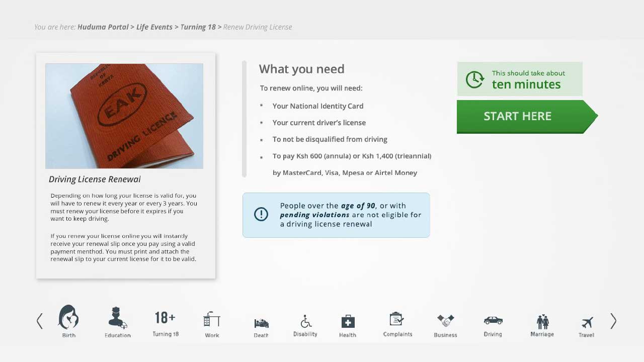Select 'Your National Identity Card' item
Screen dimensions: 644x362
318,106
